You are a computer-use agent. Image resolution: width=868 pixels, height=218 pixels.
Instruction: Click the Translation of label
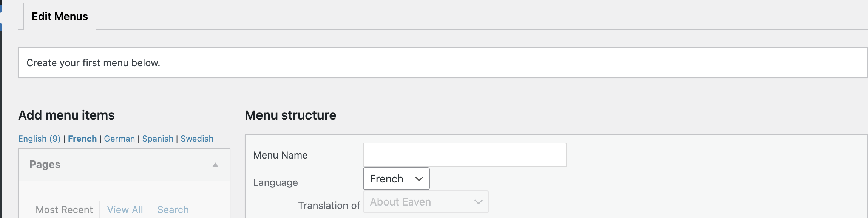329,206
